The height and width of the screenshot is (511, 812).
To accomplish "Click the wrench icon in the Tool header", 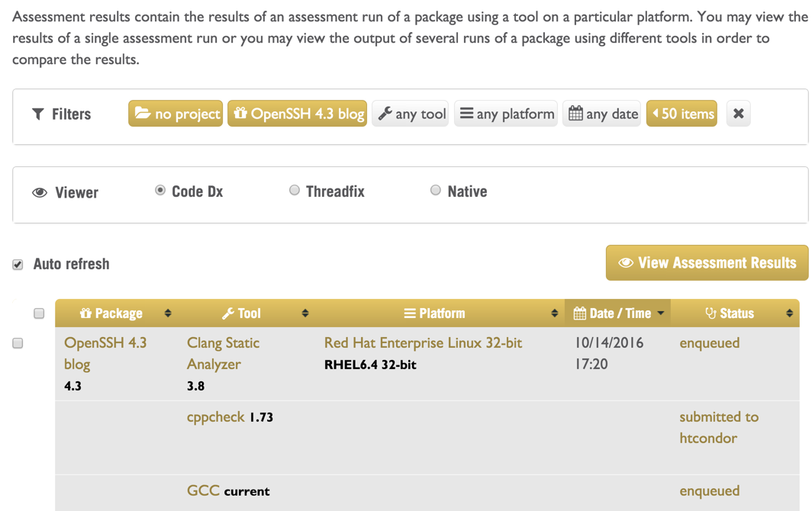I will [x=228, y=313].
